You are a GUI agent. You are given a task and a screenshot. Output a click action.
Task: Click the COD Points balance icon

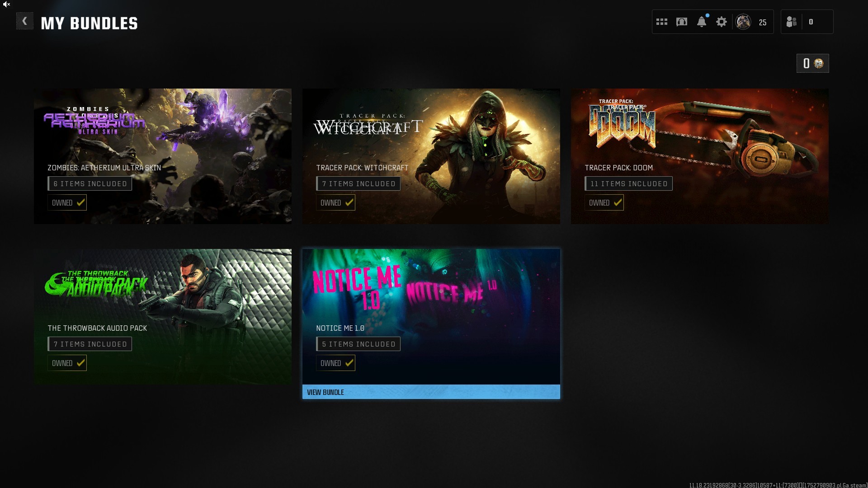click(819, 63)
